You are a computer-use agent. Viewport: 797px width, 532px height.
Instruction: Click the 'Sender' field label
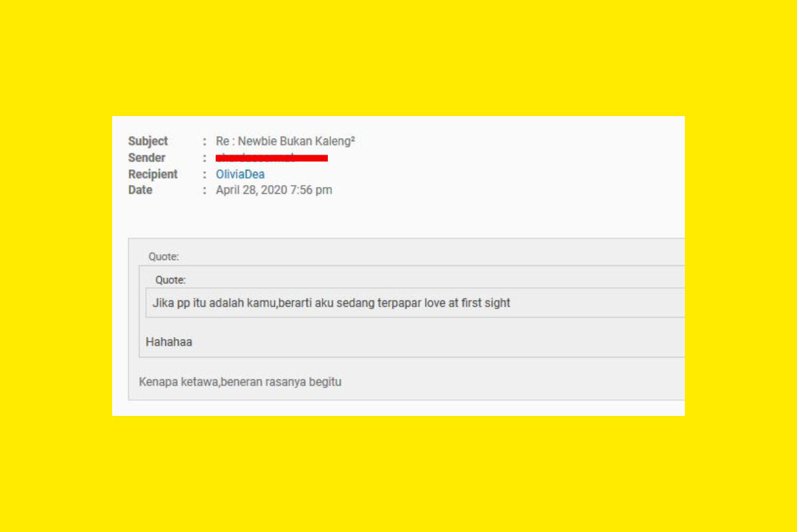point(147,158)
